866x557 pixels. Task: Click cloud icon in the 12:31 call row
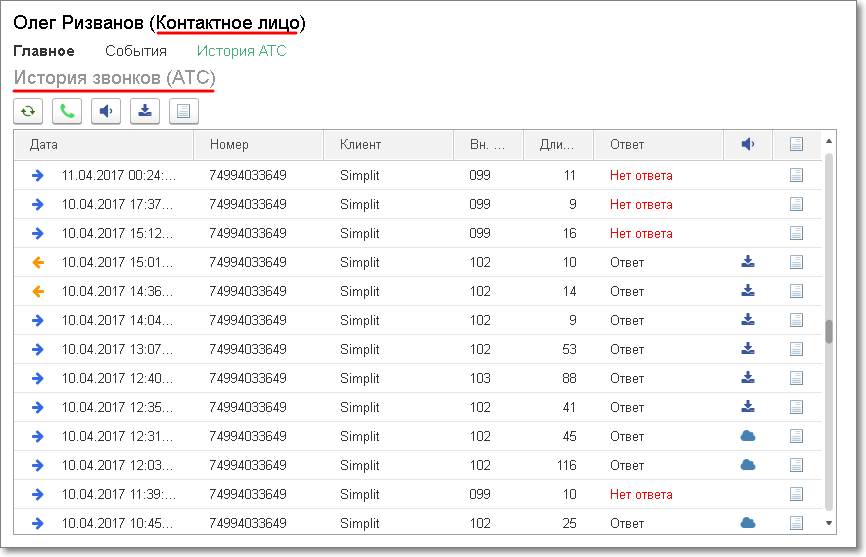point(747,436)
